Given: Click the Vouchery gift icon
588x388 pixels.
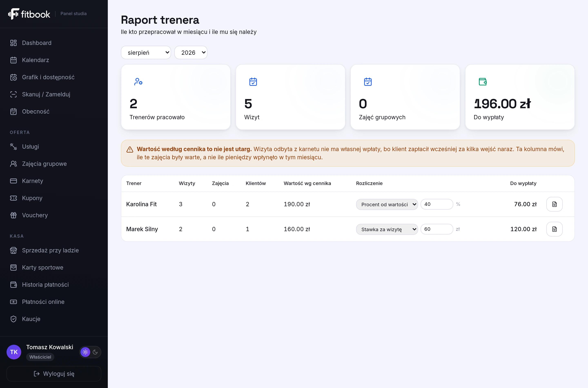Looking at the screenshot, I should tap(13, 215).
